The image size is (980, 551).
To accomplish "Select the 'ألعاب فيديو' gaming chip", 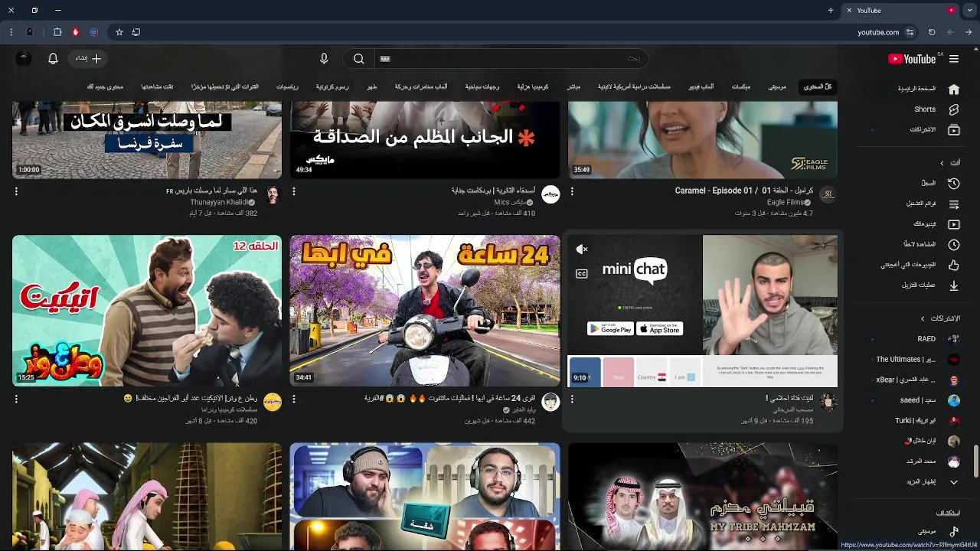I will click(x=701, y=87).
